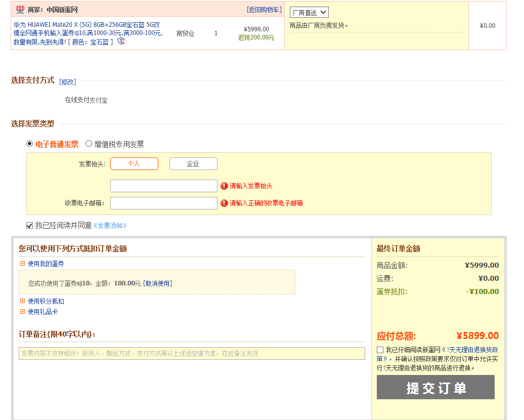Click the 应付总额 ¥5899.00 amount
The image size is (524, 420).
pyautogui.click(x=477, y=335)
